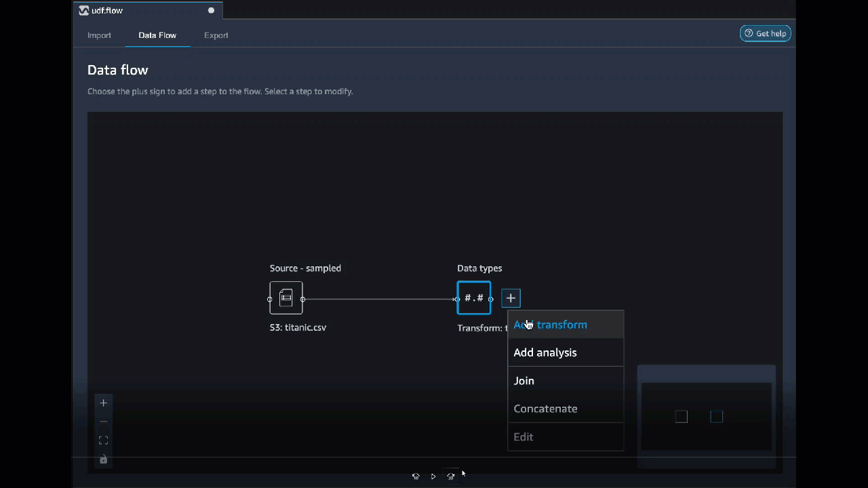Screen dimensions: 868x488
Task: Select Concatenate in the context menu
Action: coord(545,409)
